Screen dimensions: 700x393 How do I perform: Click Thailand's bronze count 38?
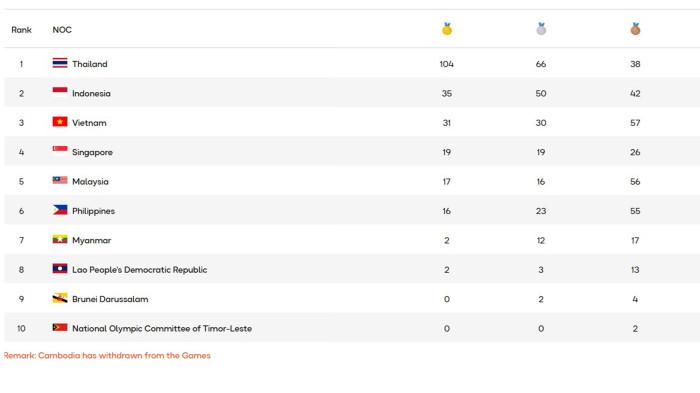point(635,64)
